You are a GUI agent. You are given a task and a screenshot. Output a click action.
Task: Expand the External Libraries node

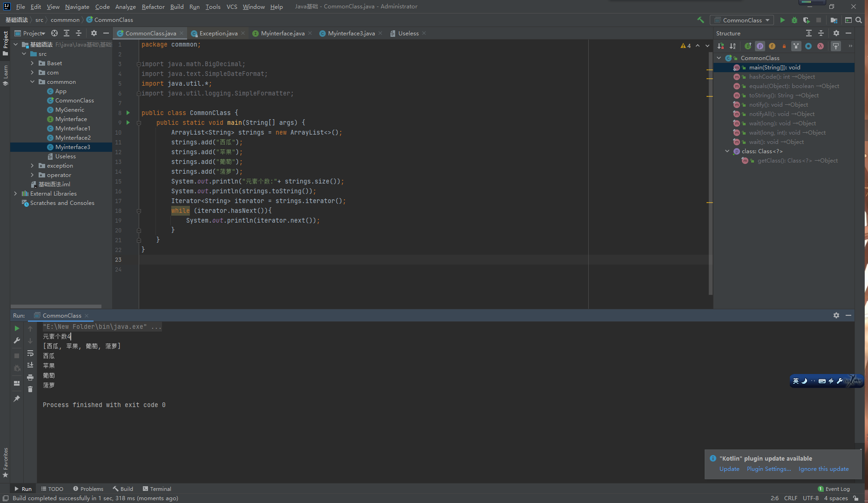(x=15, y=194)
